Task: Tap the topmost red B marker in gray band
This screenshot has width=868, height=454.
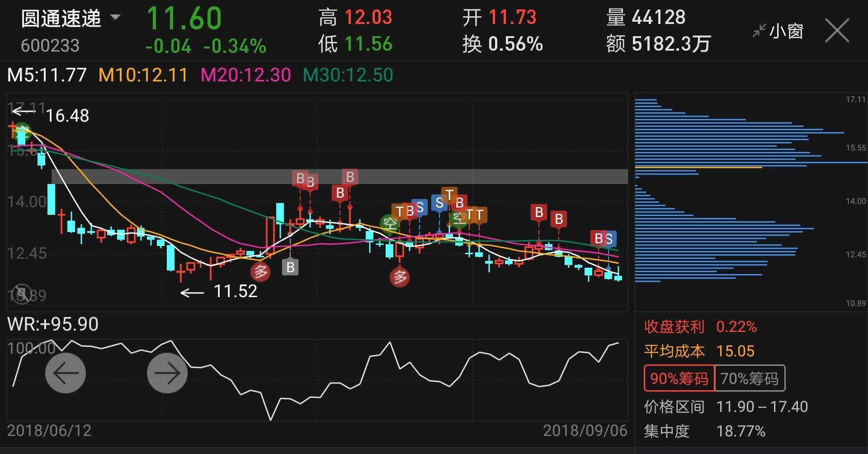Action: coord(350,177)
